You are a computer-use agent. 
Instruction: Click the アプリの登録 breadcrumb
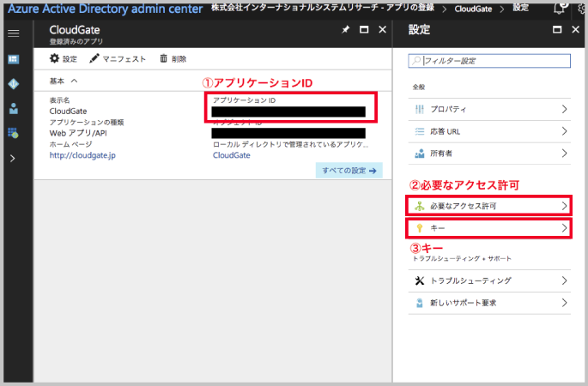tap(410, 8)
